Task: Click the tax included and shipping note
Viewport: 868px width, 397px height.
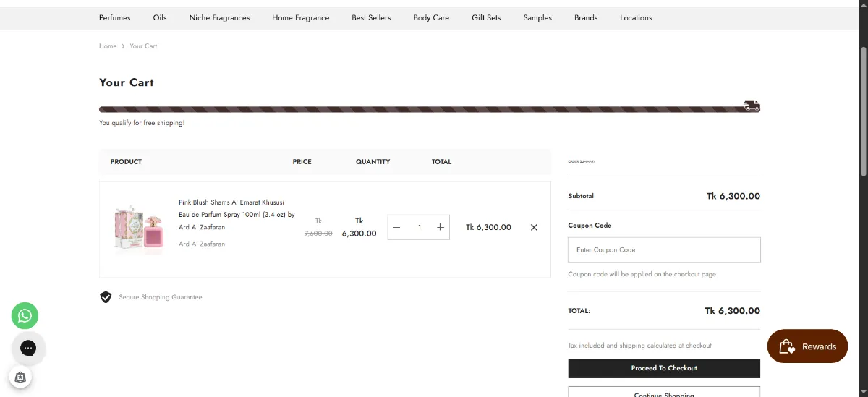Action: (640, 346)
